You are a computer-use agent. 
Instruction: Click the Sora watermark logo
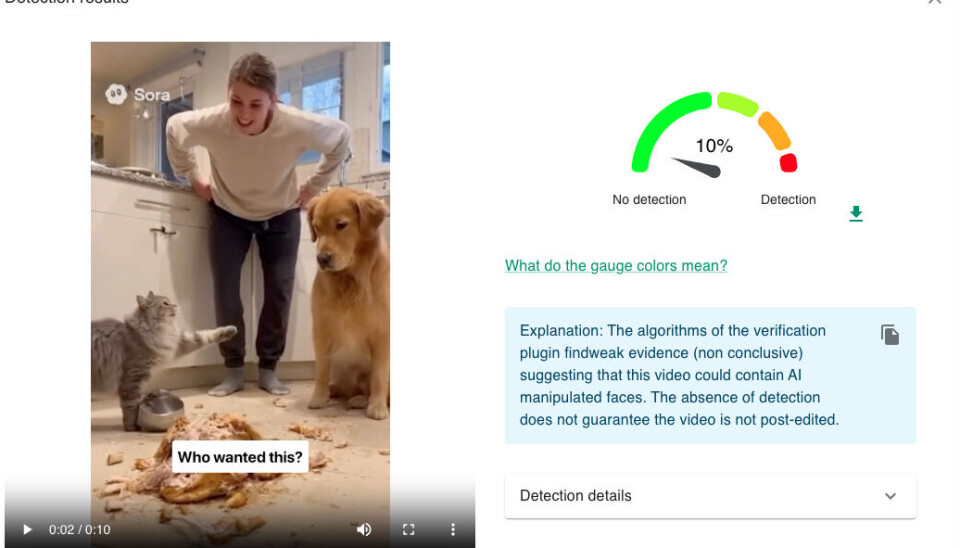coord(138,95)
